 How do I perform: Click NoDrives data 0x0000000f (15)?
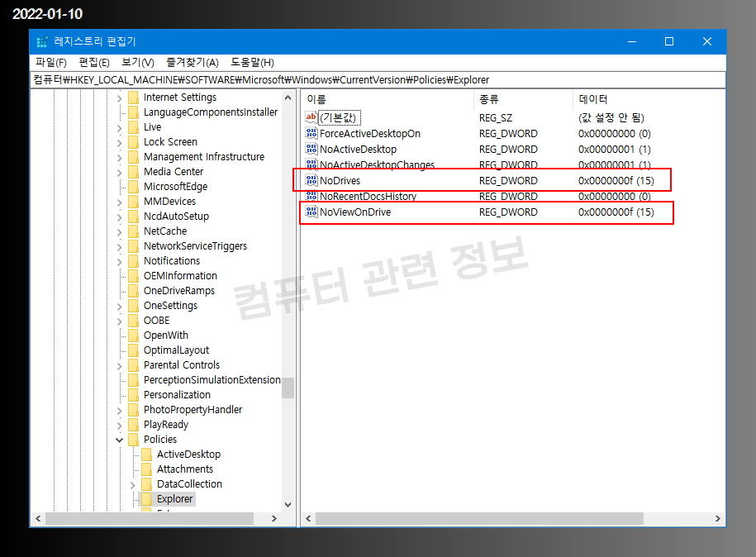pyautogui.click(x=616, y=181)
